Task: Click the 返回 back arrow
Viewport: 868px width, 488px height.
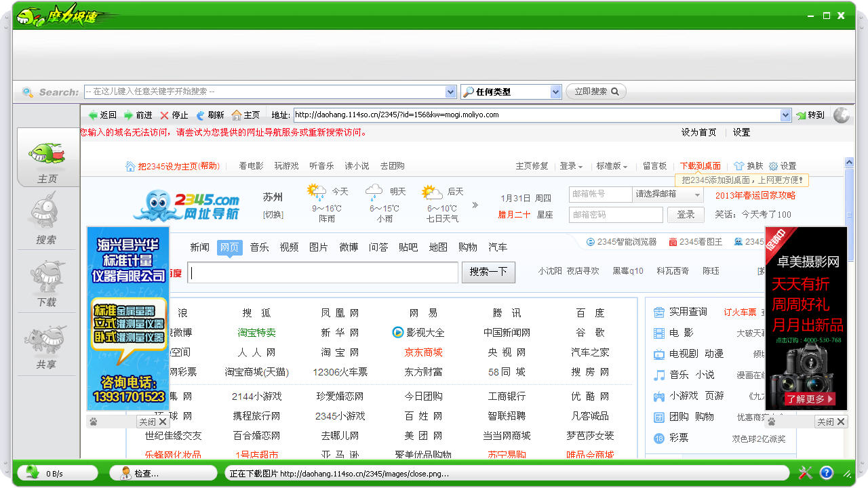Action: click(x=94, y=115)
